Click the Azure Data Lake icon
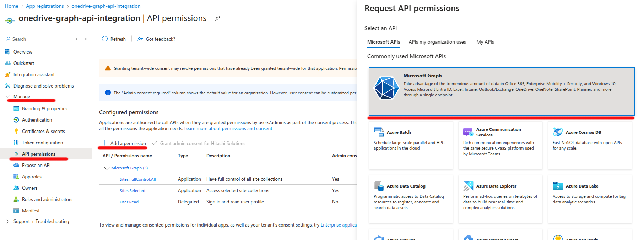Screen dimensions: 644x240 pyautogui.click(x=558, y=186)
